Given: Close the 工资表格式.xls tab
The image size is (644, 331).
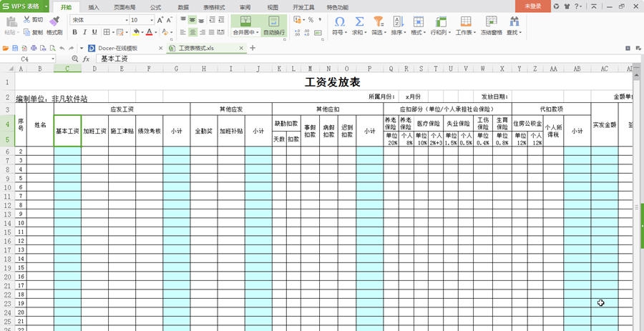Looking at the screenshot, I should tap(242, 49).
